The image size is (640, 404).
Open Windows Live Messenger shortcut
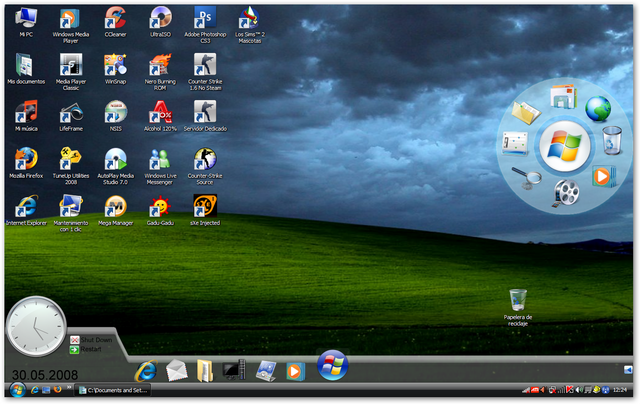point(160,158)
